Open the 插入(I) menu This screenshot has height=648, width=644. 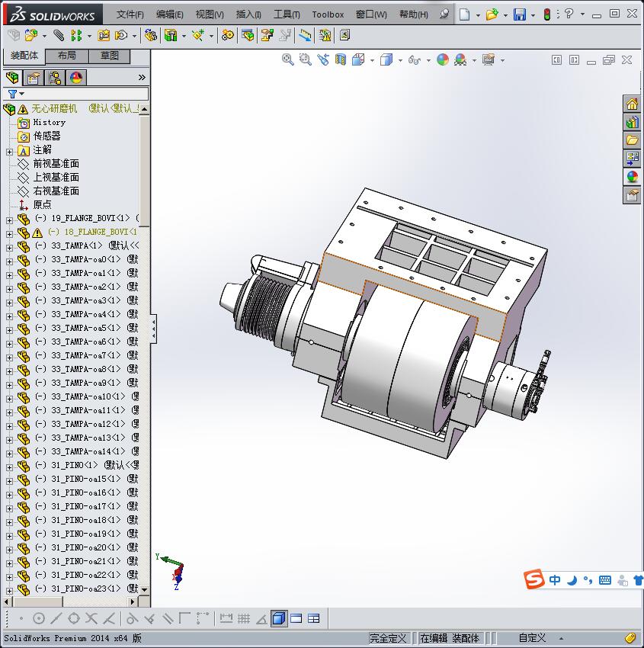248,14
